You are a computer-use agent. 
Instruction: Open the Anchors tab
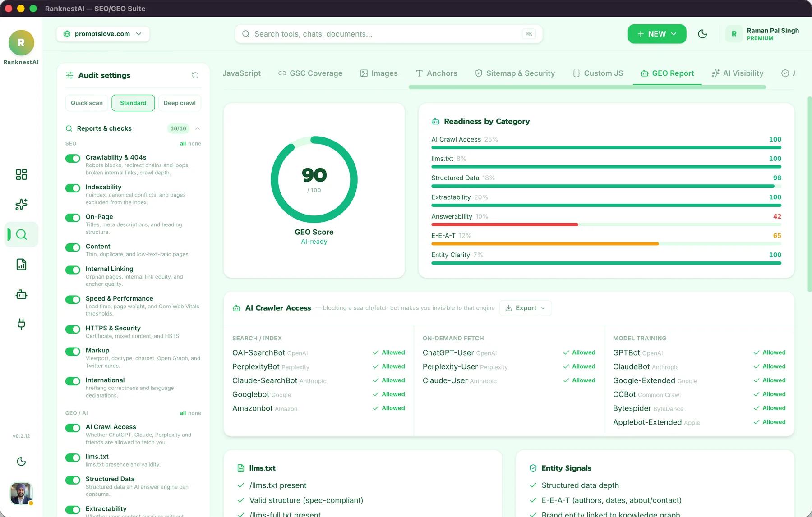(x=436, y=73)
